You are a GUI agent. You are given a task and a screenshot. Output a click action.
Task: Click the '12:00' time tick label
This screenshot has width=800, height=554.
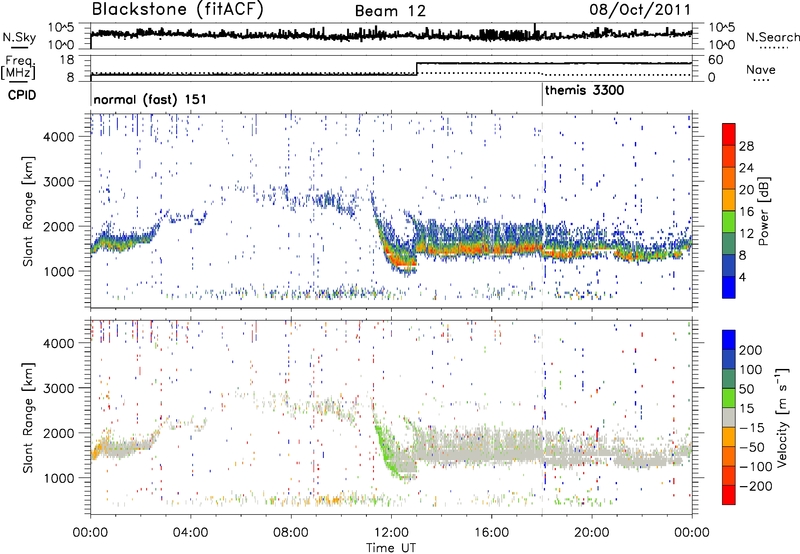391,533
